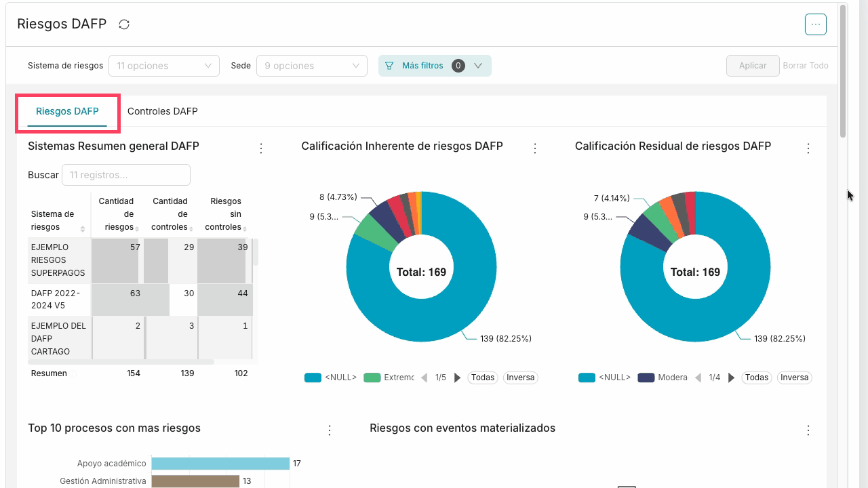Toggle the <NULL> legend entry in Inherente chart
This screenshot has height=488, width=868.
(330, 378)
